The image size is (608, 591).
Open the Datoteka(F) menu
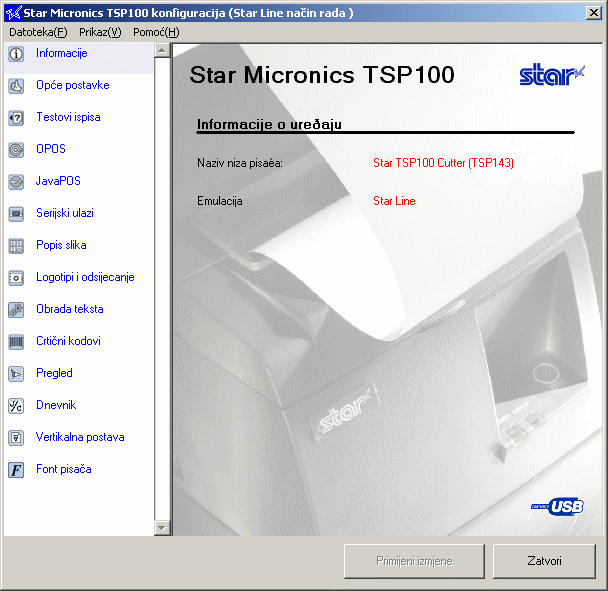click(x=38, y=32)
